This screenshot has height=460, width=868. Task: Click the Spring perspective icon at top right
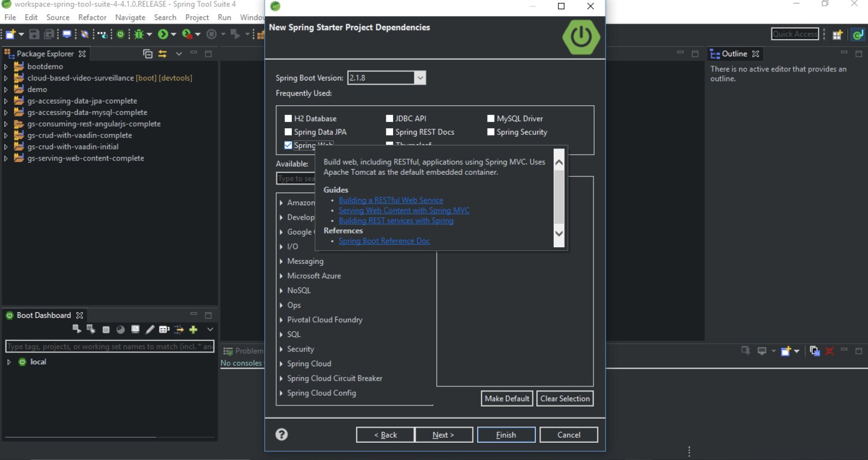click(x=856, y=34)
